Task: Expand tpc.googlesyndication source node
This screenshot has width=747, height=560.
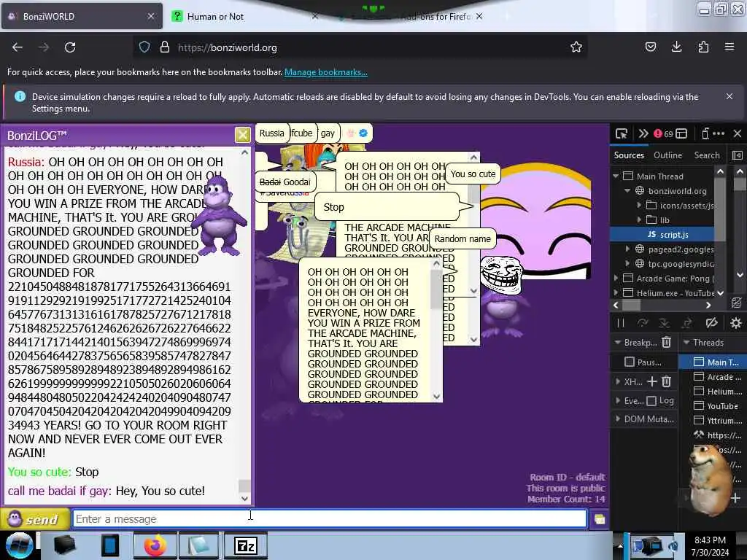Action: point(627,263)
